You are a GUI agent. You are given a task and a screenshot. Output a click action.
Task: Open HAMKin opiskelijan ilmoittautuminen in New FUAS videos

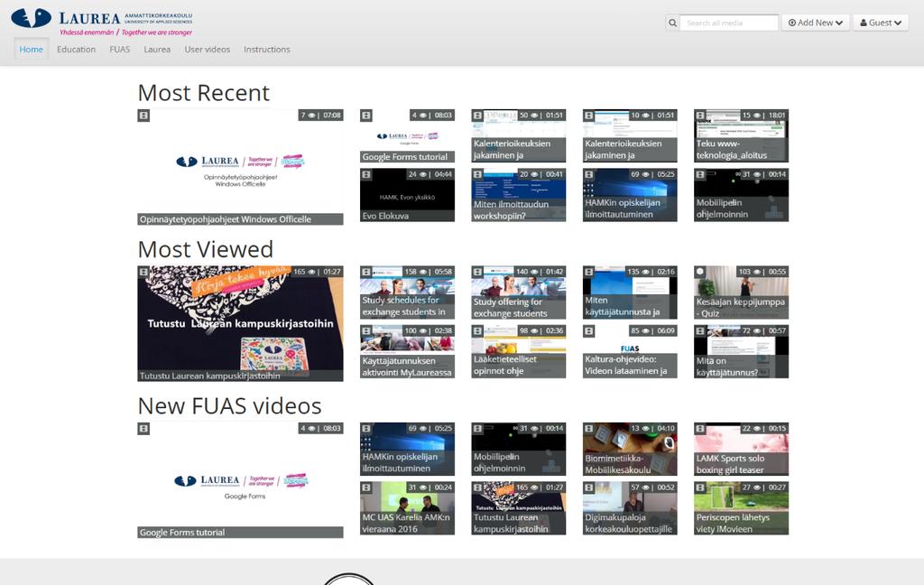[407, 449]
